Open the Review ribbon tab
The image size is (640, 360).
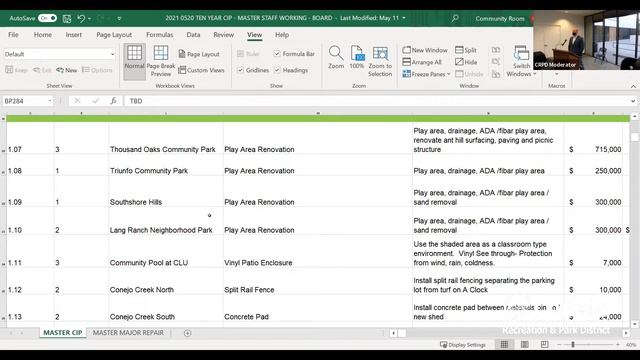[224, 35]
